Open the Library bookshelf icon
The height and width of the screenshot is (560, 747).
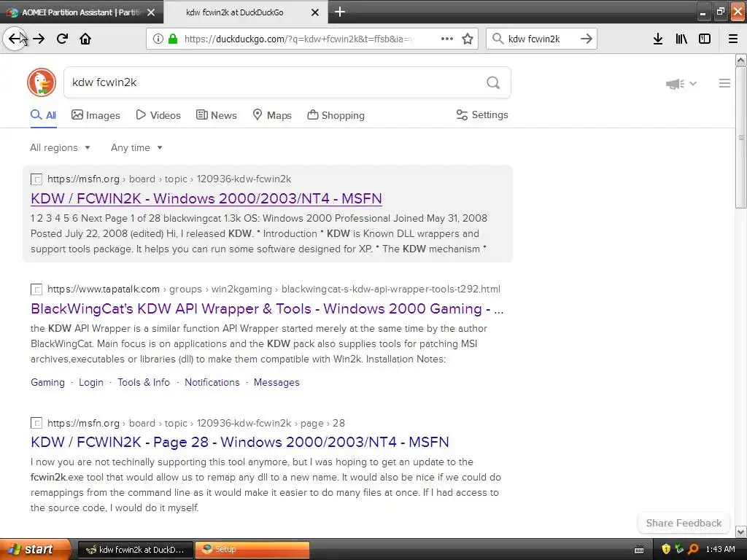pyautogui.click(x=681, y=39)
